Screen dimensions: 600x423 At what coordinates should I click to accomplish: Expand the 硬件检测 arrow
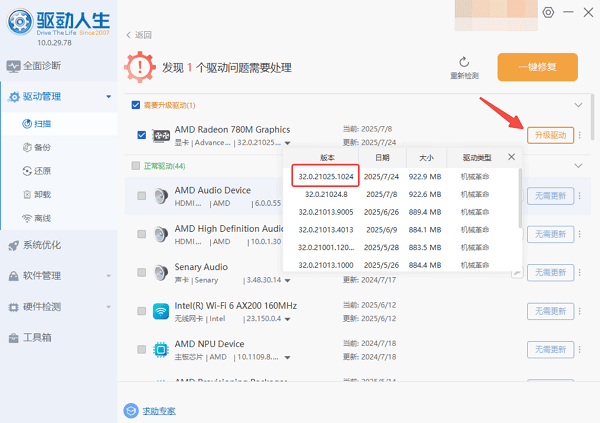[109, 307]
